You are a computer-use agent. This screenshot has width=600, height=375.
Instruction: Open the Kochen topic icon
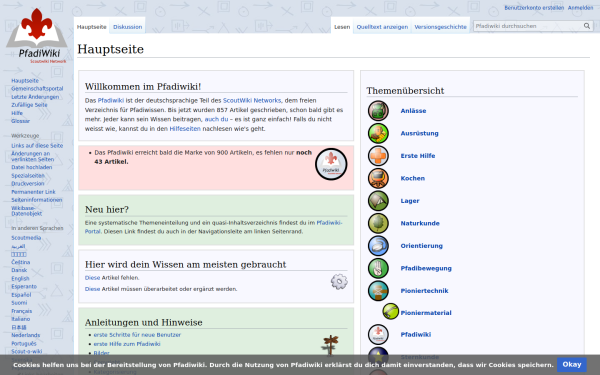coord(378,178)
